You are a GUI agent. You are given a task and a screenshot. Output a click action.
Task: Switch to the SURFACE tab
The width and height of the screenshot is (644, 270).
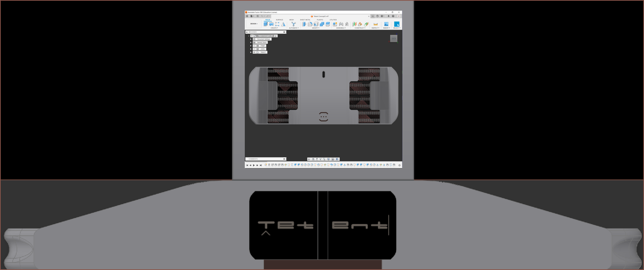279,20
